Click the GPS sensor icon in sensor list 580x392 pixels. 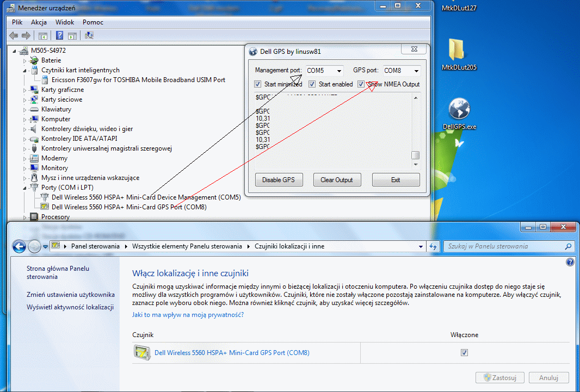point(142,353)
